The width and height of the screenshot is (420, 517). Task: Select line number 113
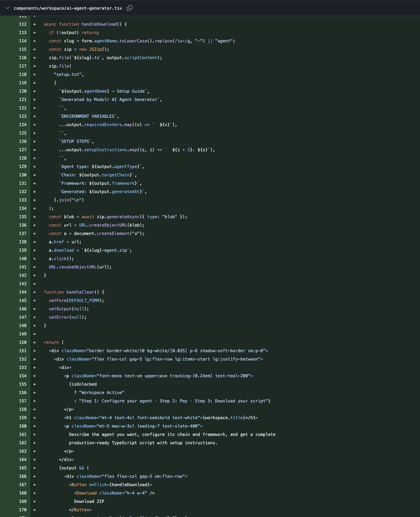(x=23, y=32)
